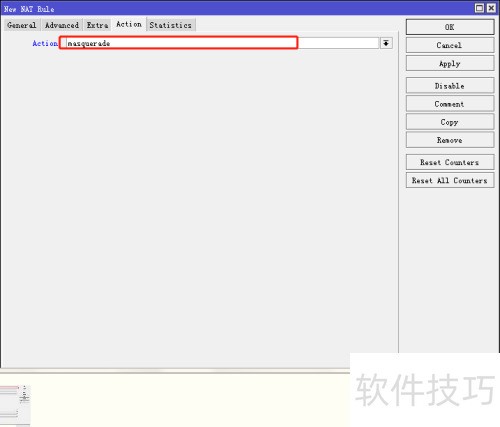The height and width of the screenshot is (427, 500).
Task: Apply the NAT rule settings
Action: [450, 63]
